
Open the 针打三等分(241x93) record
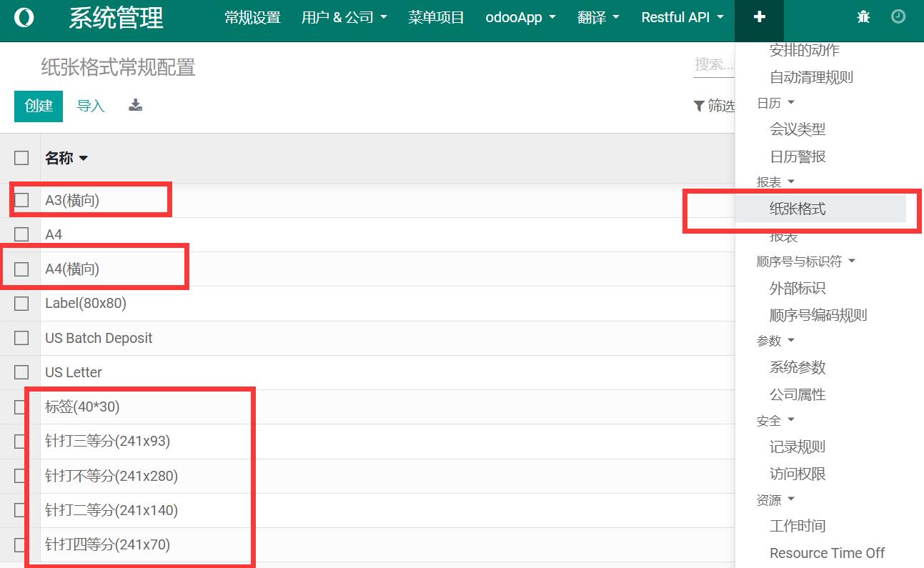(108, 442)
